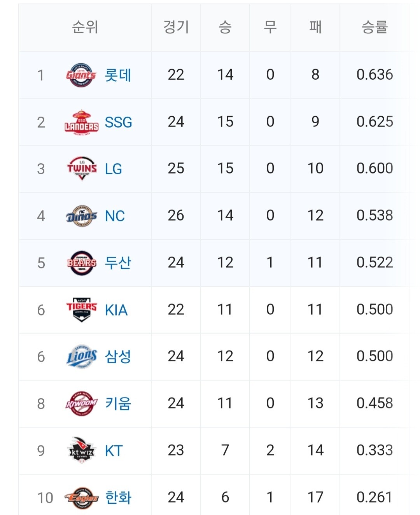Screen dimensions: 420x515
Task: Click the Hanwha Eagles team logo
Action: (x=82, y=497)
